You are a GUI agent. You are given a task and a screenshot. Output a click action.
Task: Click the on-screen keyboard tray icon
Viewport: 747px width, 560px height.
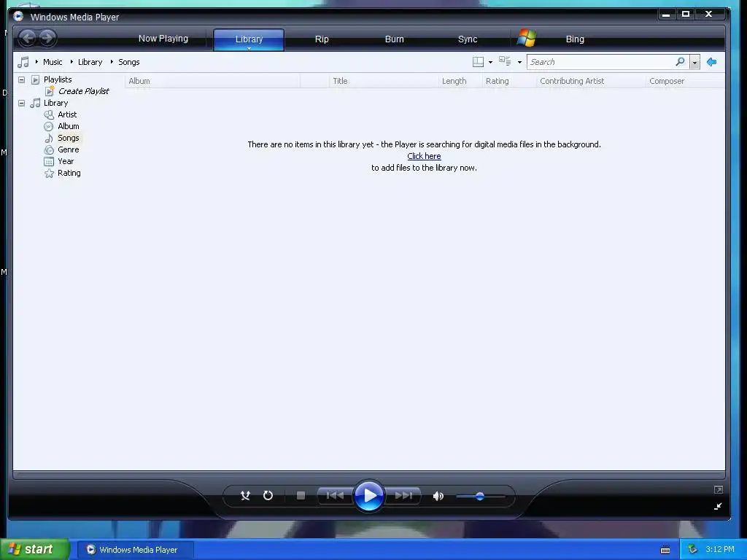tap(665, 550)
